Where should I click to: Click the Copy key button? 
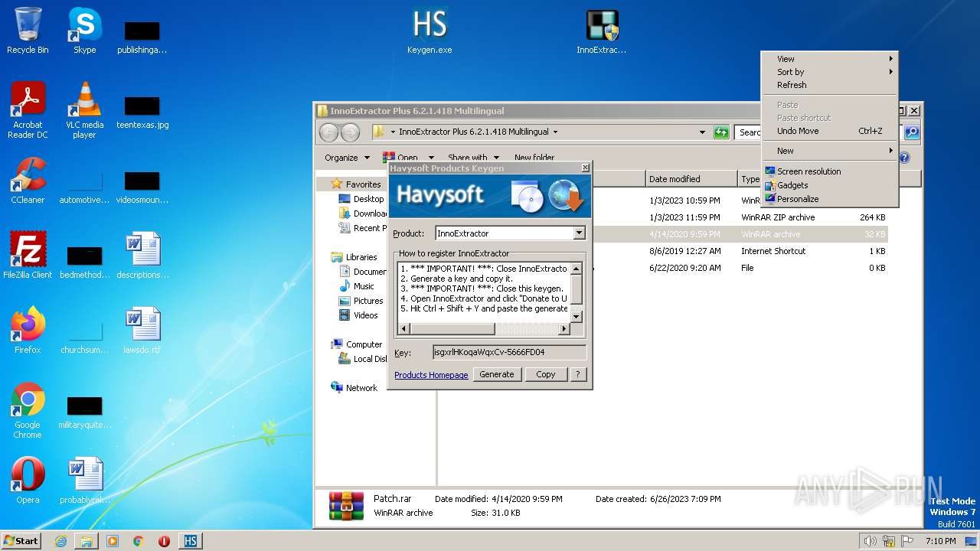click(x=546, y=374)
